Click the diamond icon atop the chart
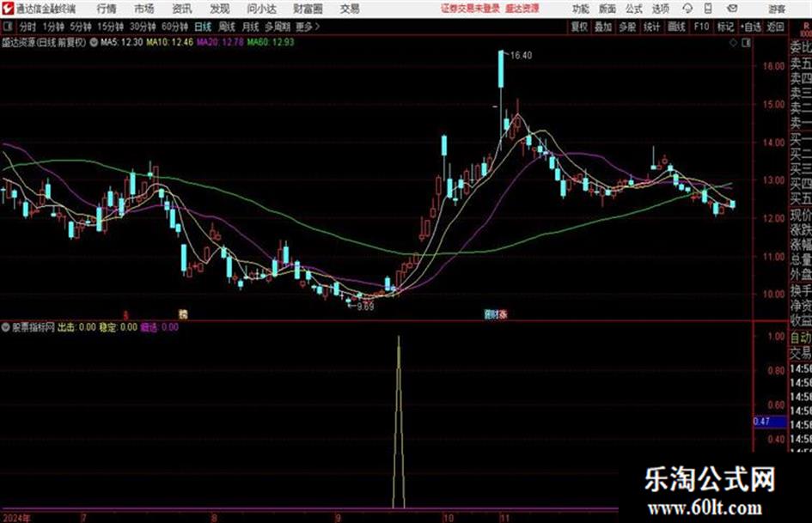The image size is (812, 523). tap(733, 43)
